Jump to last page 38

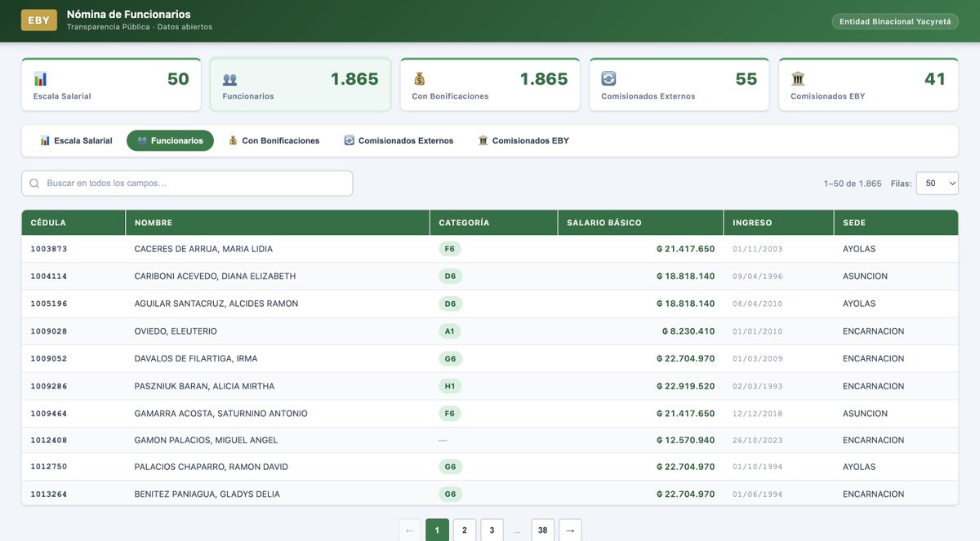pyautogui.click(x=543, y=530)
